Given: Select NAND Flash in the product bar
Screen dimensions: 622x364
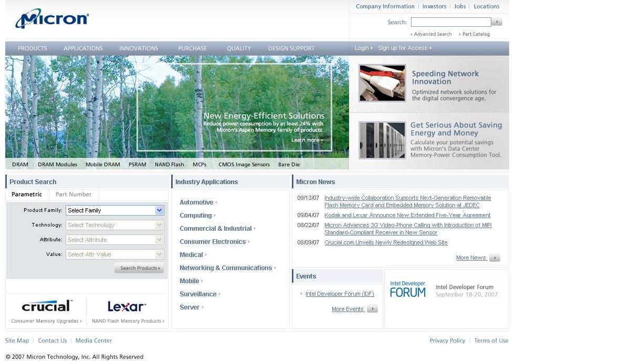Looking at the screenshot, I should (170, 165).
